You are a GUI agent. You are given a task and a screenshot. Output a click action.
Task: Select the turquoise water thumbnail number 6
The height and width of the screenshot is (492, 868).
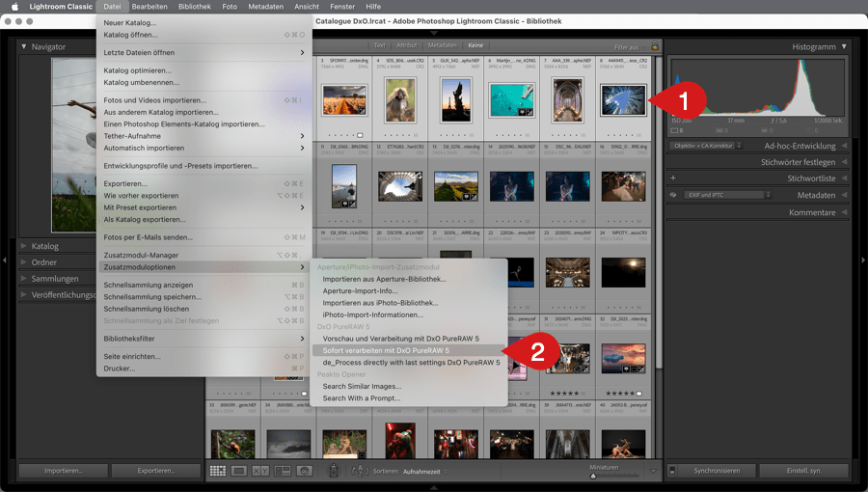[x=511, y=99]
